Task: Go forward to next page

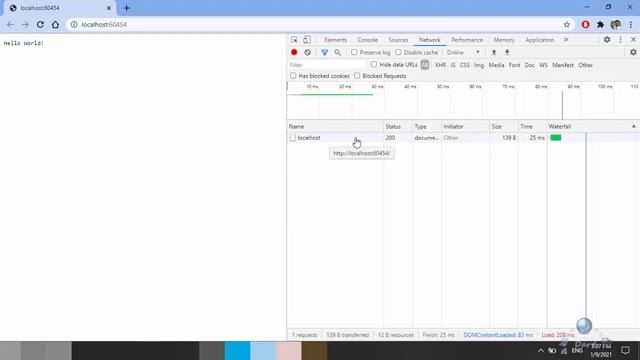Action: click(25, 24)
